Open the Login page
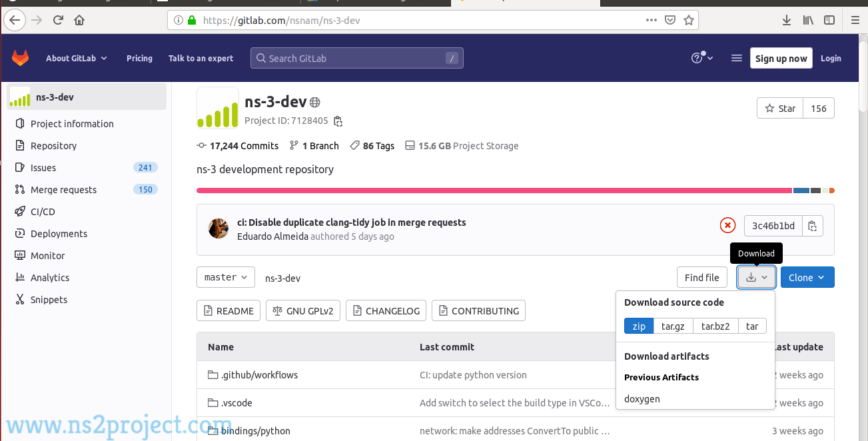The image size is (868, 441). point(831,59)
